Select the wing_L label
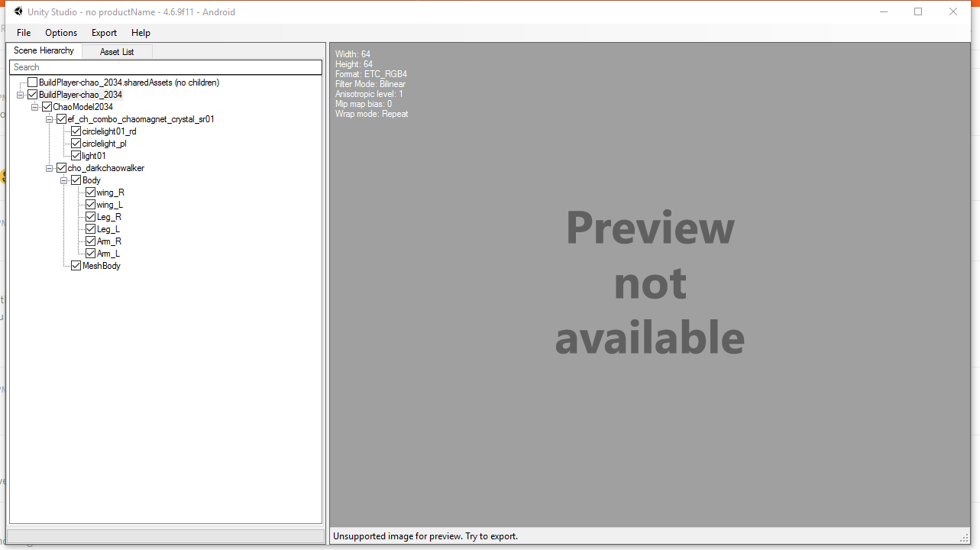980x550 pixels. pos(109,205)
